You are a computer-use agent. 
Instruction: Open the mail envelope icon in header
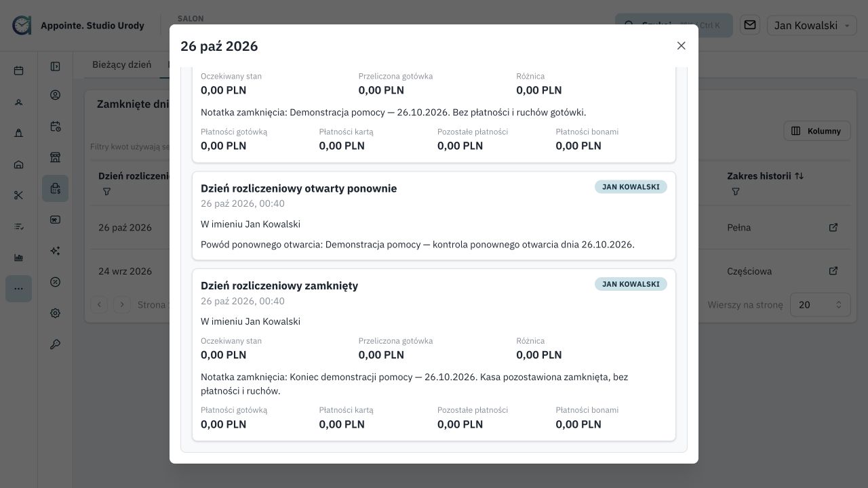coord(750,25)
